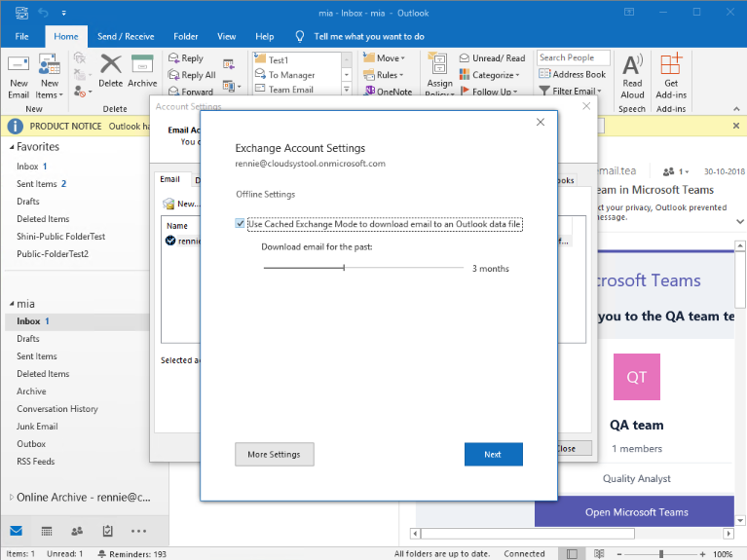Switch to Send / Receive tab
Screen dimensions: 747x560
(x=126, y=37)
